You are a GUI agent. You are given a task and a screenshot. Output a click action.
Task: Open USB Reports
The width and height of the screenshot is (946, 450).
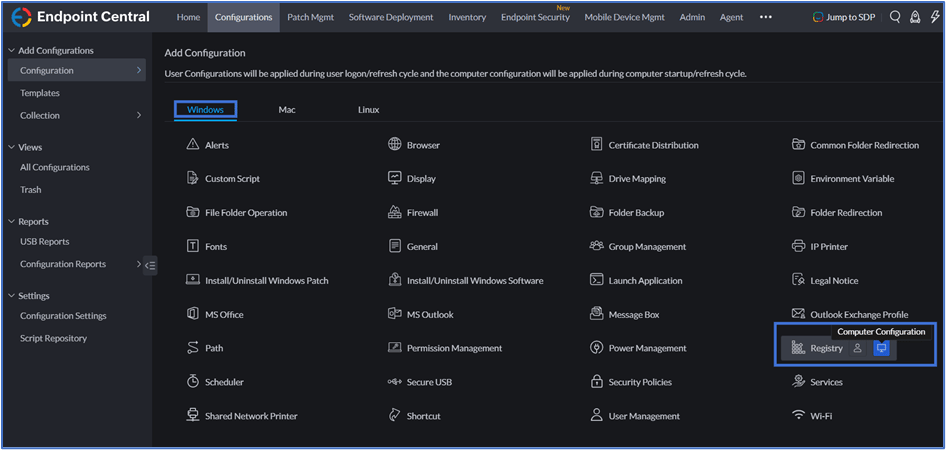tap(45, 241)
